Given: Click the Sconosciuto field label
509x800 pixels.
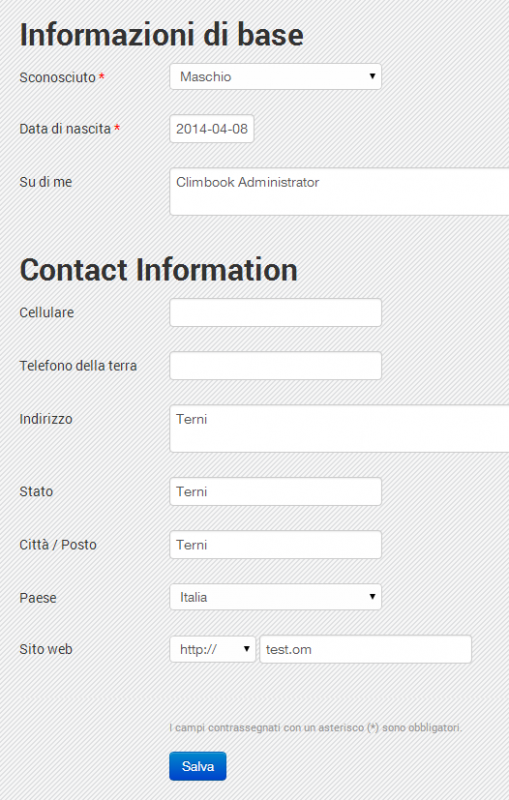Looking at the screenshot, I should pyautogui.click(x=58, y=78).
